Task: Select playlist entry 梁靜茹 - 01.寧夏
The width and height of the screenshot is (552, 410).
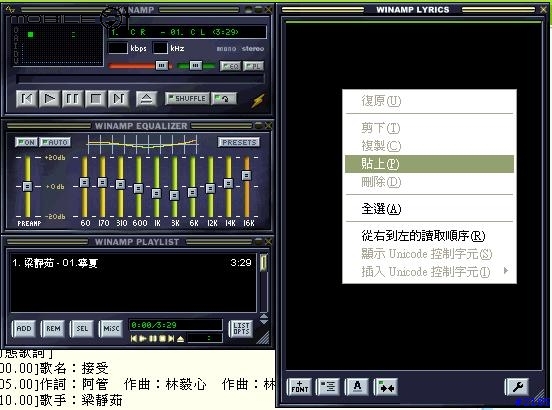Action: tap(132, 263)
